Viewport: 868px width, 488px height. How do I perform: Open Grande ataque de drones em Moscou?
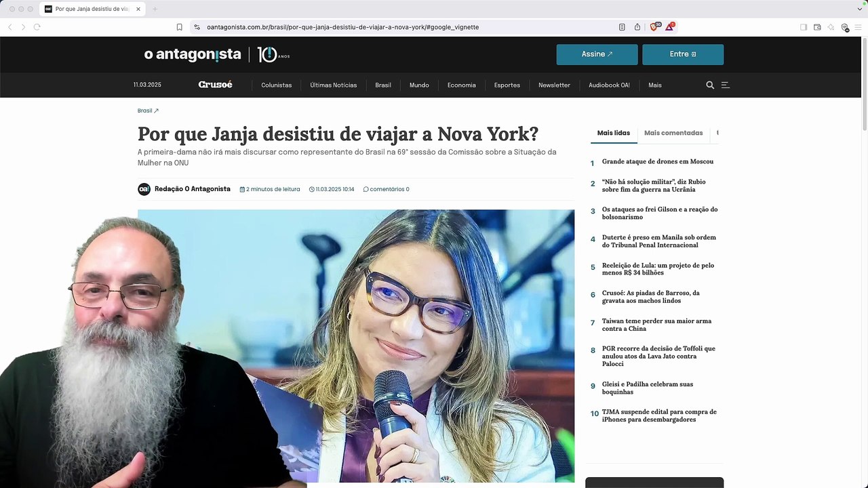pos(658,162)
